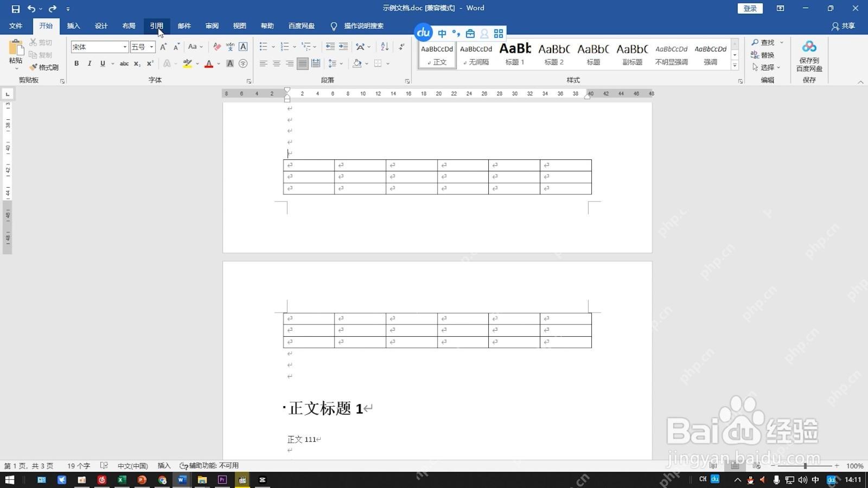Click the Save icon in the quick access toolbar
Screen dimensions: 868x488
(x=15, y=9)
